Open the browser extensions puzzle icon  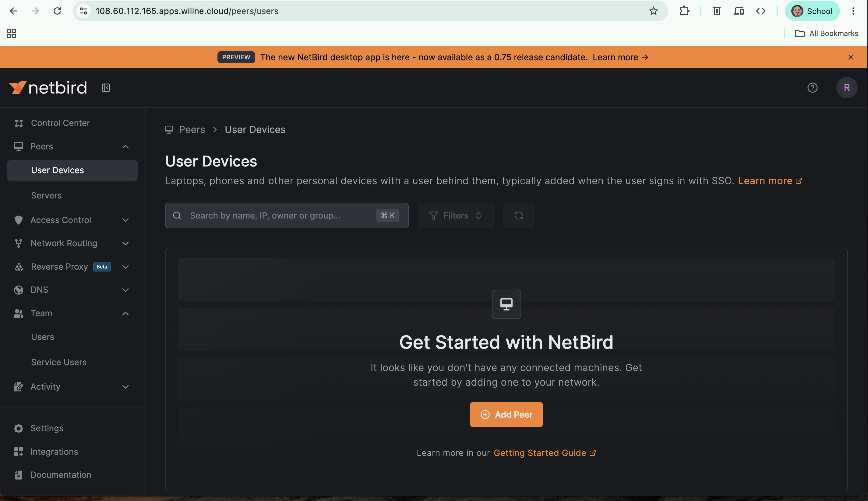[x=684, y=11]
